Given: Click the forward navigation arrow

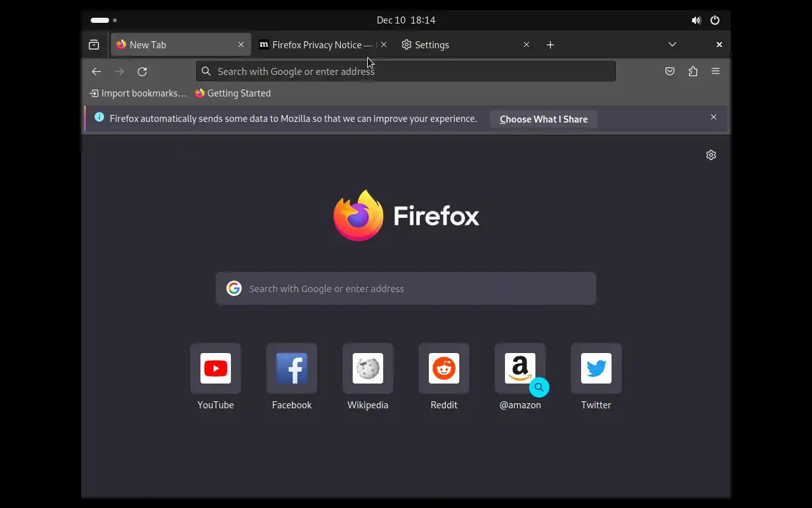Looking at the screenshot, I should pos(119,71).
